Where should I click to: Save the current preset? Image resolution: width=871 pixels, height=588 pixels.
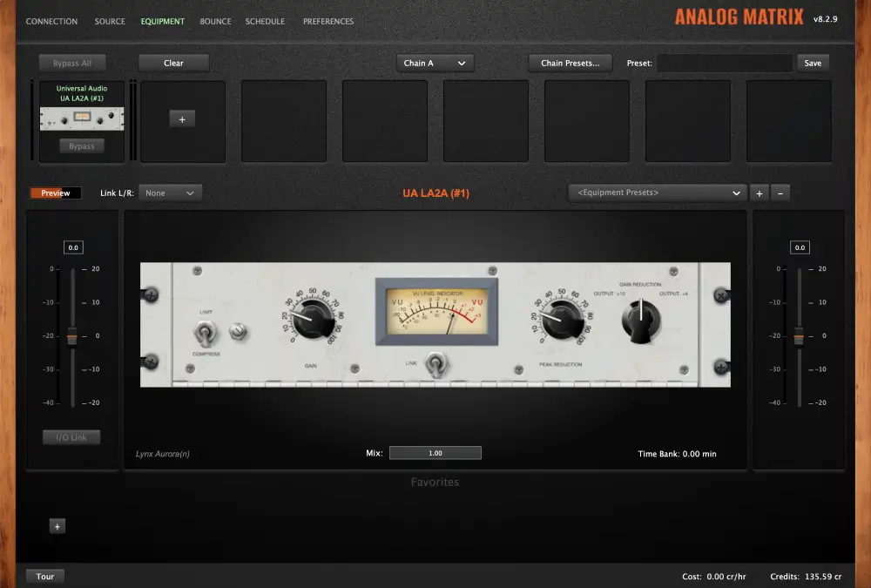tap(813, 63)
